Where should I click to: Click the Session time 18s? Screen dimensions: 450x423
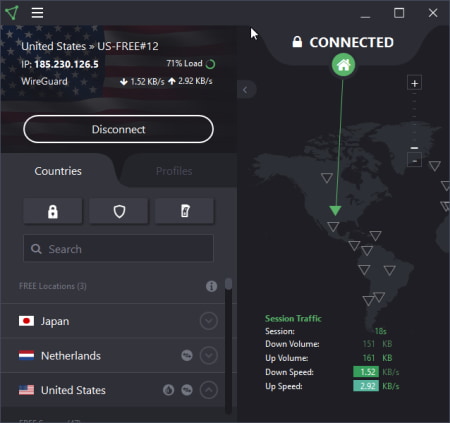[381, 331]
